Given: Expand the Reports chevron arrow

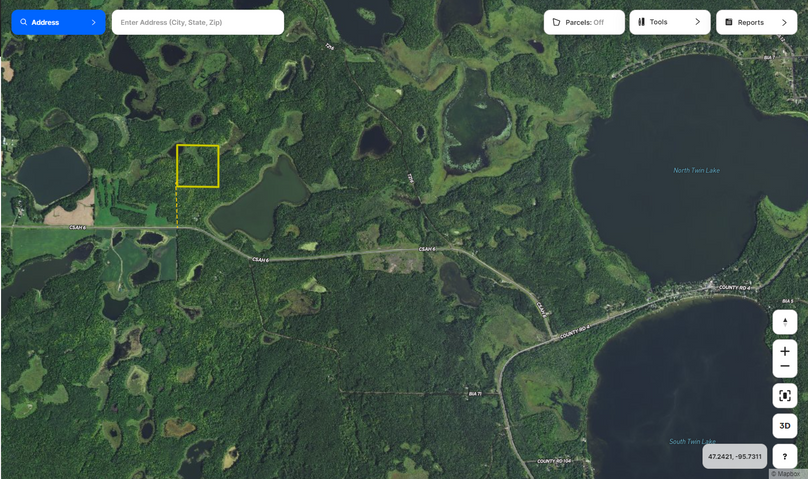Looking at the screenshot, I should click(784, 22).
